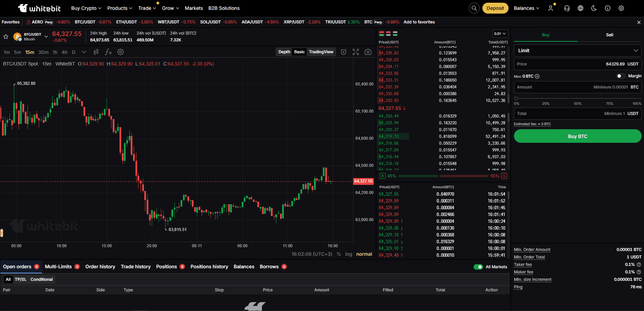
Task: Enable log scale on chart
Action: (349, 254)
